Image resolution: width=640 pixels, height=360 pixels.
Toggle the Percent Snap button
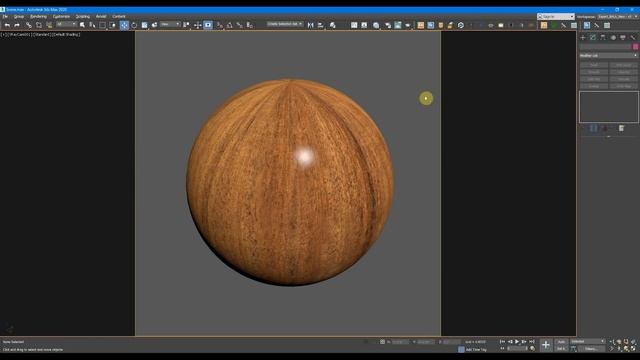pos(239,25)
